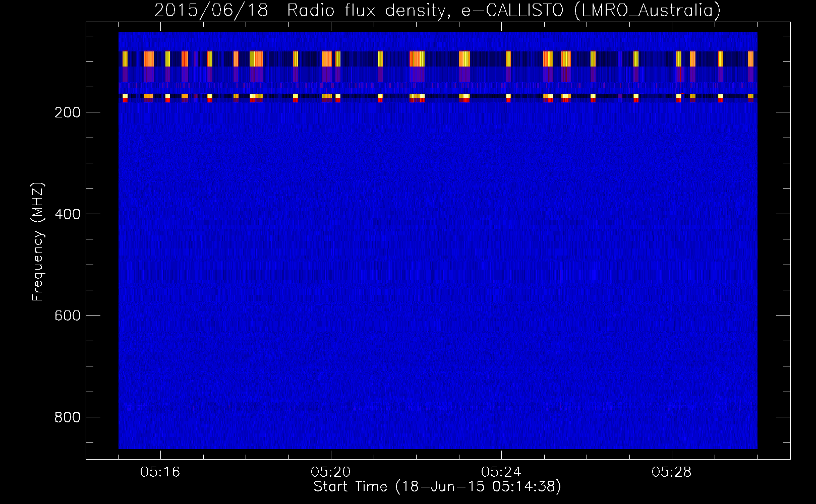This screenshot has height=504, width=816.
Task: Select the 05:24 time tick label
Action: (x=501, y=472)
